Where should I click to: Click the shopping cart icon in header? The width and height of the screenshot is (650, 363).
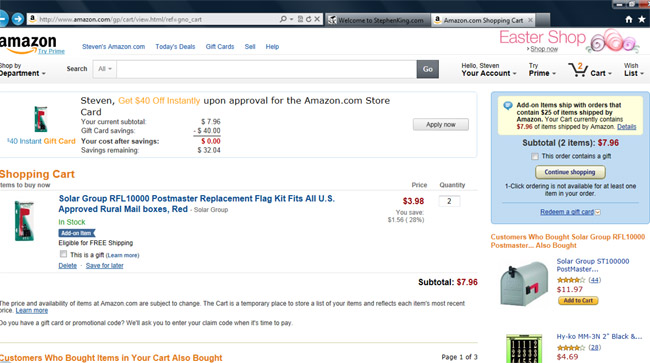pyautogui.click(x=578, y=70)
